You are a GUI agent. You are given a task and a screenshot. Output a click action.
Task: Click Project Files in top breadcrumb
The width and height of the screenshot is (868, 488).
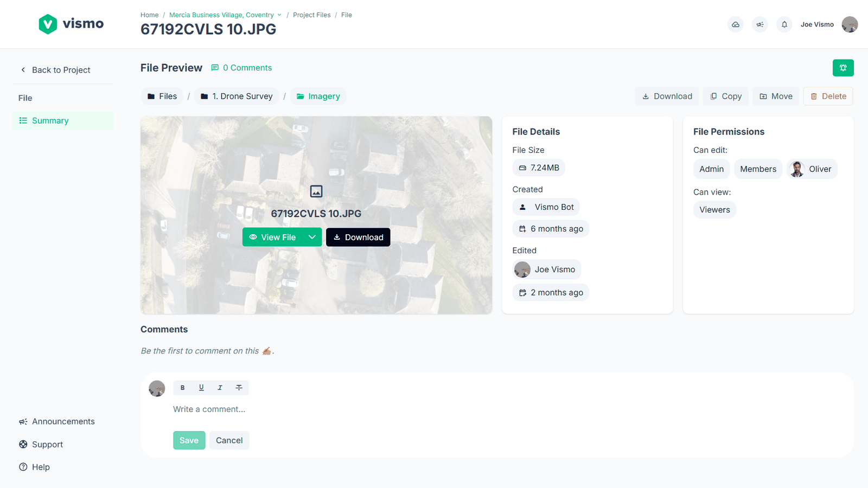point(311,15)
